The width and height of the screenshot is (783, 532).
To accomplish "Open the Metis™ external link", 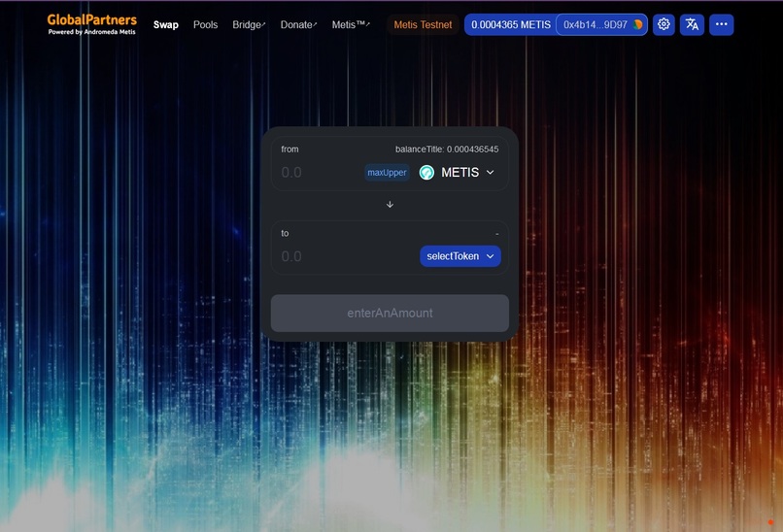I will [351, 24].
